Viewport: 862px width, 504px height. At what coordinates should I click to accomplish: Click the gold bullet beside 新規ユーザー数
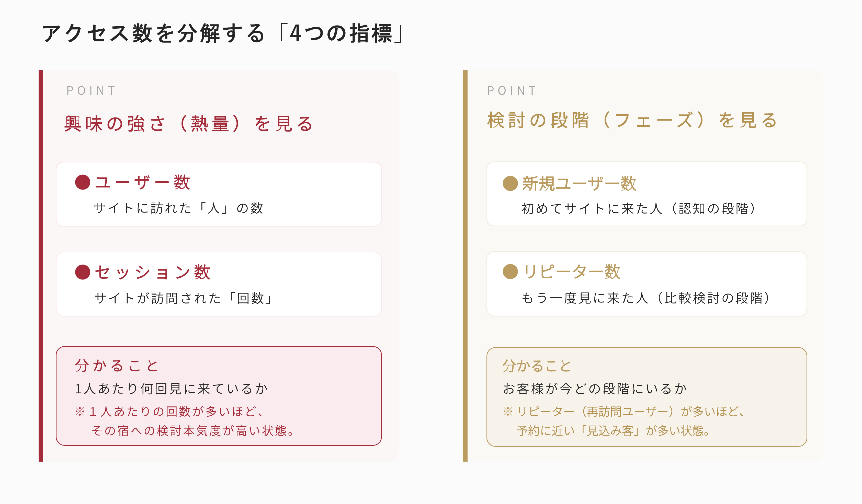click(x=510, y=183)
